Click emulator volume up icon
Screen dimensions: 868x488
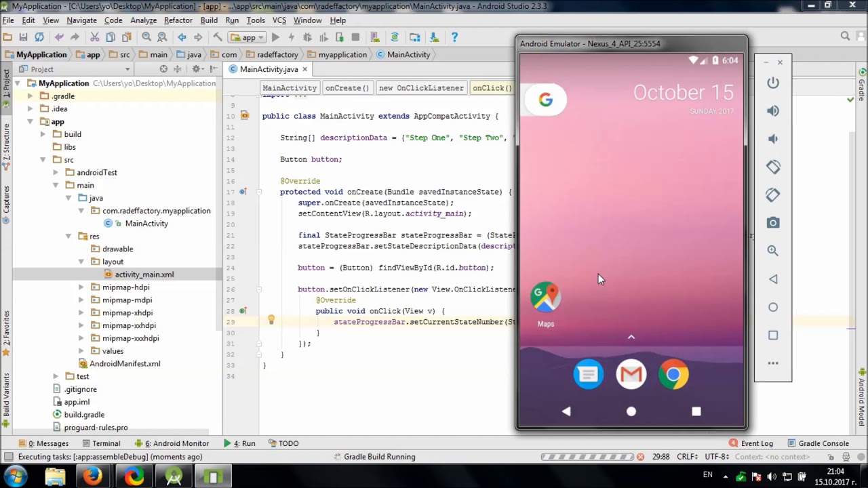772,110
